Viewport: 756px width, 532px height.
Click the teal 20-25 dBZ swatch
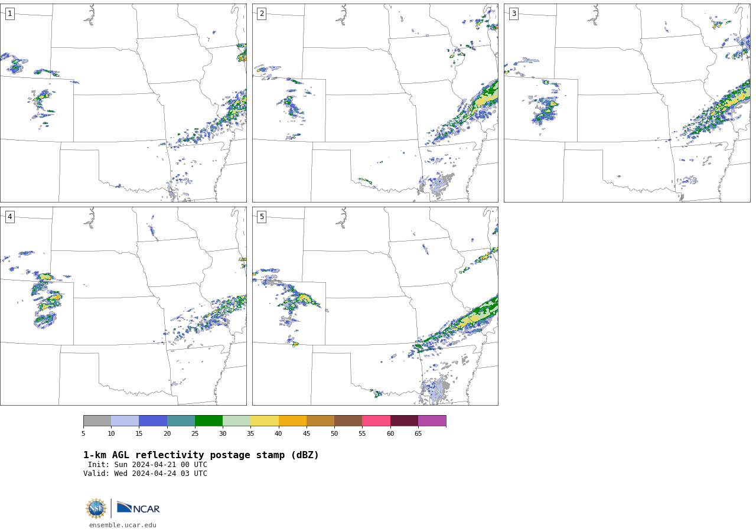coord(181,421)
